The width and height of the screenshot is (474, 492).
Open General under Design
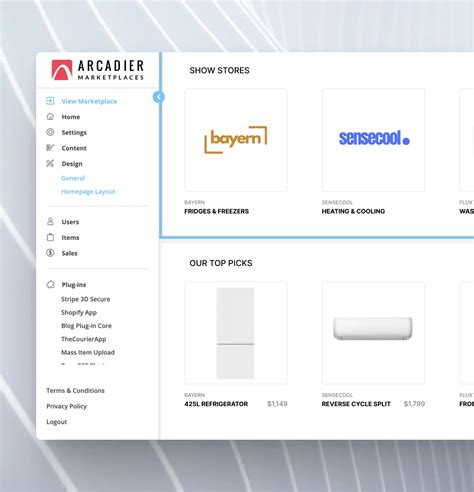click(x=73, y=178)
